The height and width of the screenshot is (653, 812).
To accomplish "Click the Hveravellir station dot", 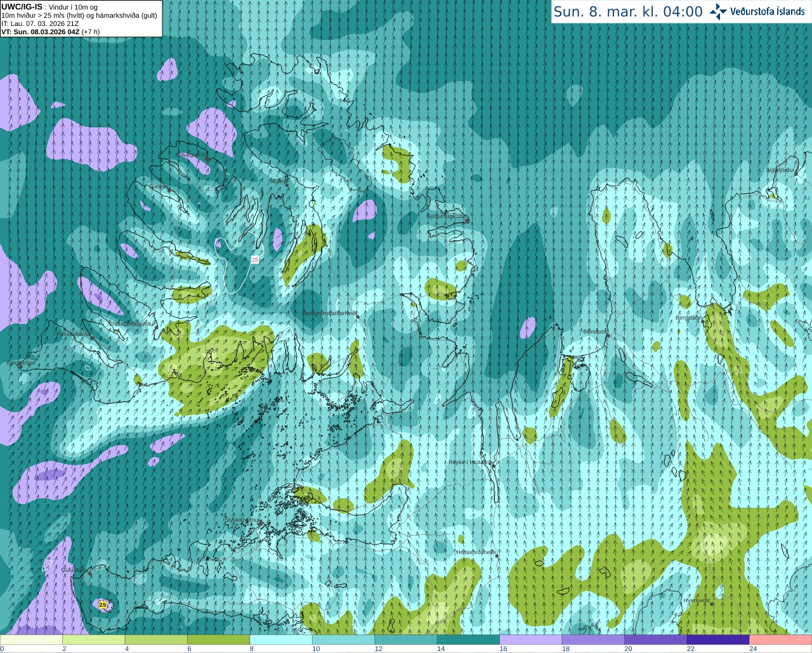I will [712, 604].
